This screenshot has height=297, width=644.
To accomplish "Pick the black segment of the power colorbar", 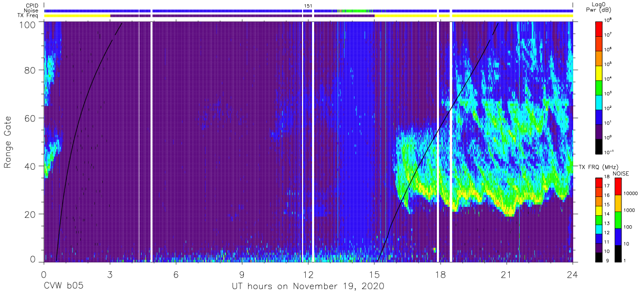I will coord(600,146).
